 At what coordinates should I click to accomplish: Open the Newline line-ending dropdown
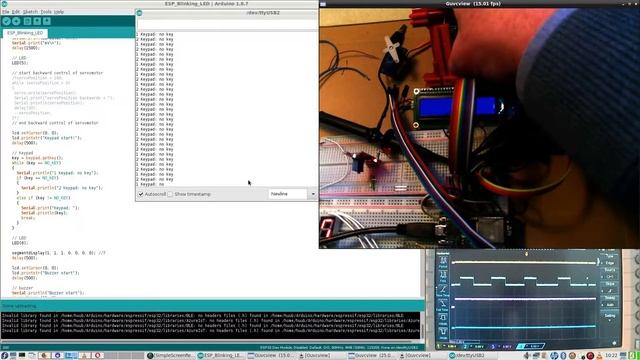click(x=293, y=194)
